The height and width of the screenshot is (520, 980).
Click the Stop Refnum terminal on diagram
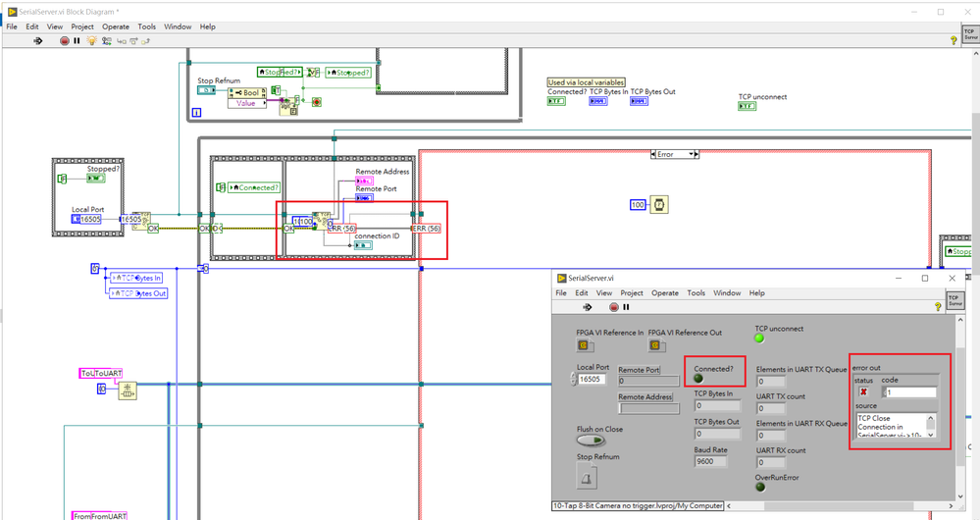click(x=206, y=90)
